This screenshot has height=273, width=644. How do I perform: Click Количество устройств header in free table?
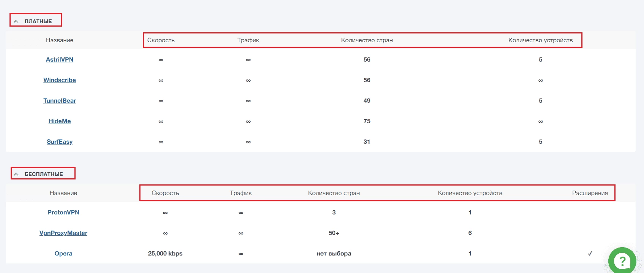pos(470,193)
